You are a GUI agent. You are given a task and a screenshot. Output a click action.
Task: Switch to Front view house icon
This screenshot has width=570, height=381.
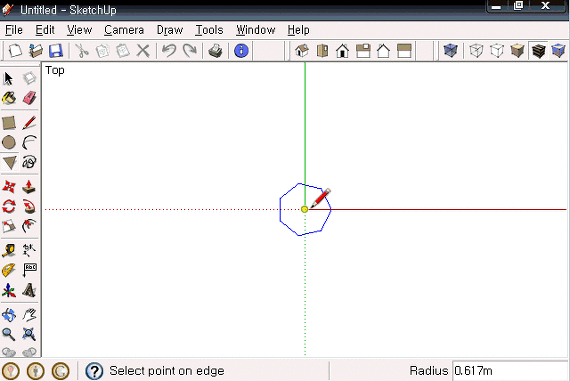342,51
